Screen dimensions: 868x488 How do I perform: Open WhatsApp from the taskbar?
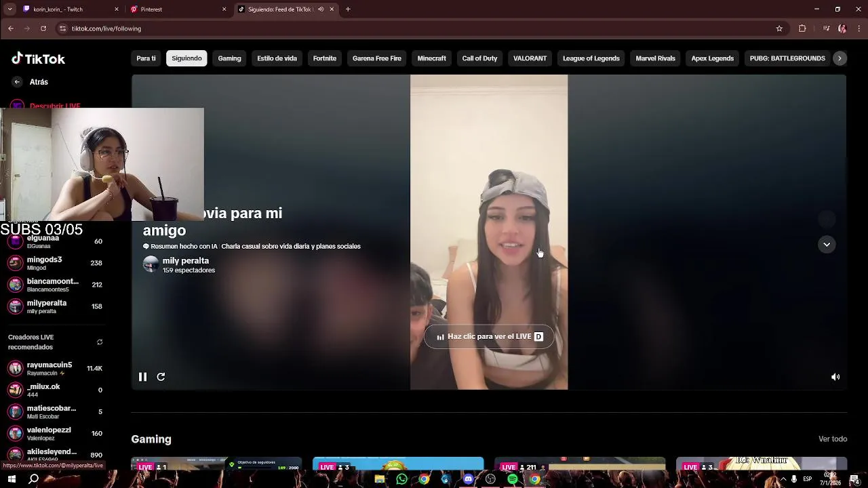pyautogui.click(x=402, y=479)
